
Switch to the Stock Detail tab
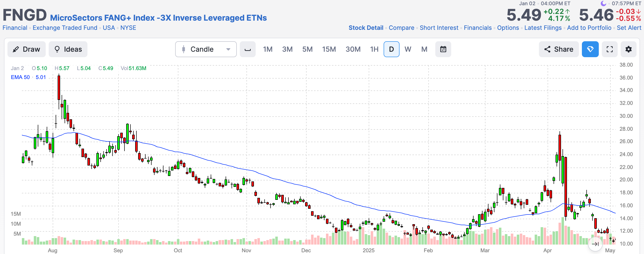click(x=366, y=28)
